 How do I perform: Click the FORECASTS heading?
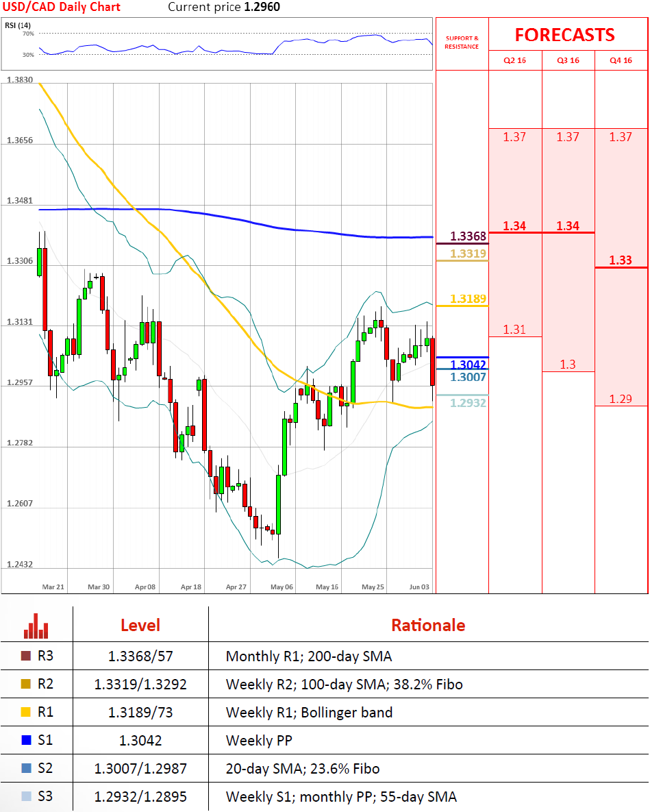(x=564, y=35)
